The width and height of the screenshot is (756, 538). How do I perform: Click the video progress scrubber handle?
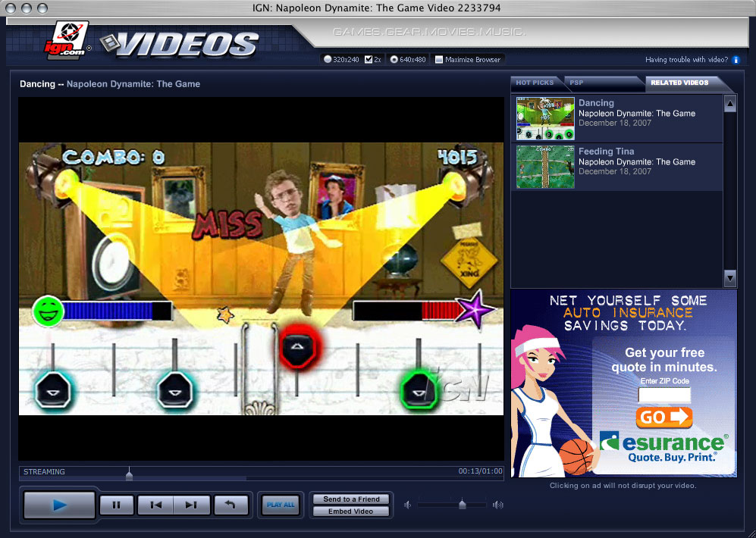coord(129,474)
